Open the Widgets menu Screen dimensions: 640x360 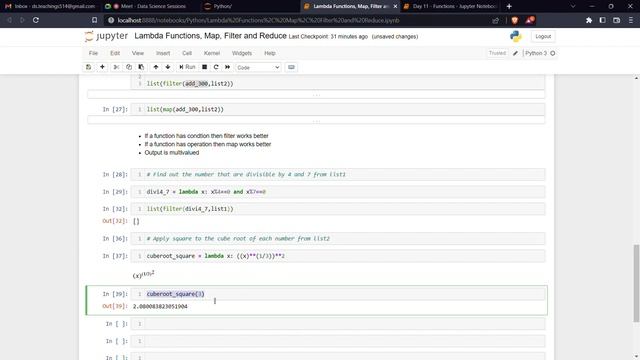point(242,53)
